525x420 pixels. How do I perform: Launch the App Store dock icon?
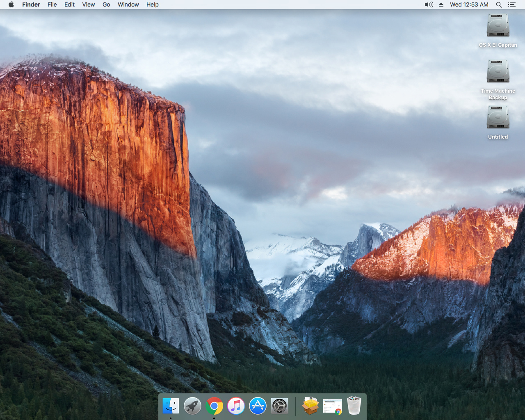pos(258,406)
